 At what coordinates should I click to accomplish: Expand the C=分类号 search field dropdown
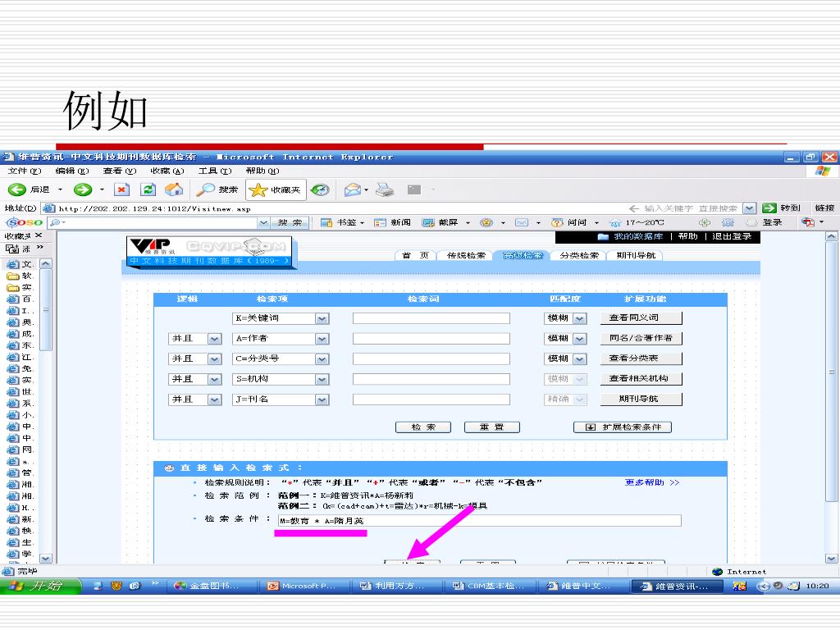click(322, 359)
